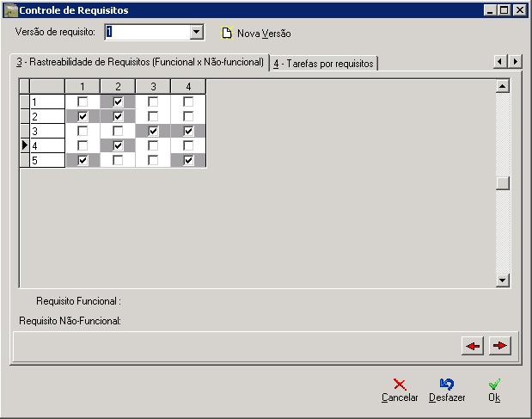Click the red left arrow button

tap(473, 346)
